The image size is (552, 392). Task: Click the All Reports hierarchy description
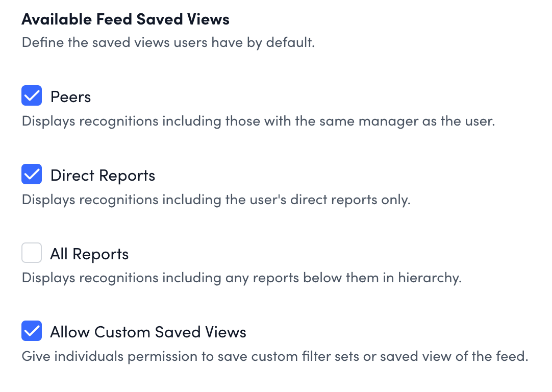pyautogui.click(x=241, y=279)
